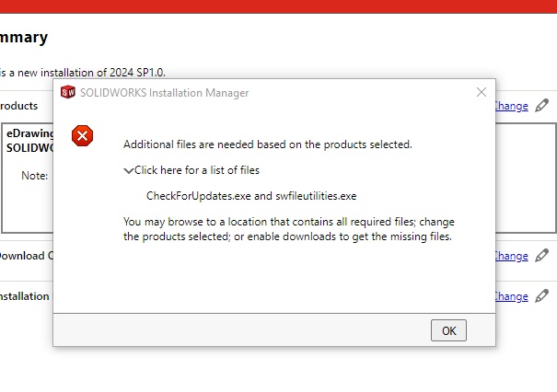This screenshot has width=557, height=392.
Task: Click the Summary page heading
Action: point(24,38)
